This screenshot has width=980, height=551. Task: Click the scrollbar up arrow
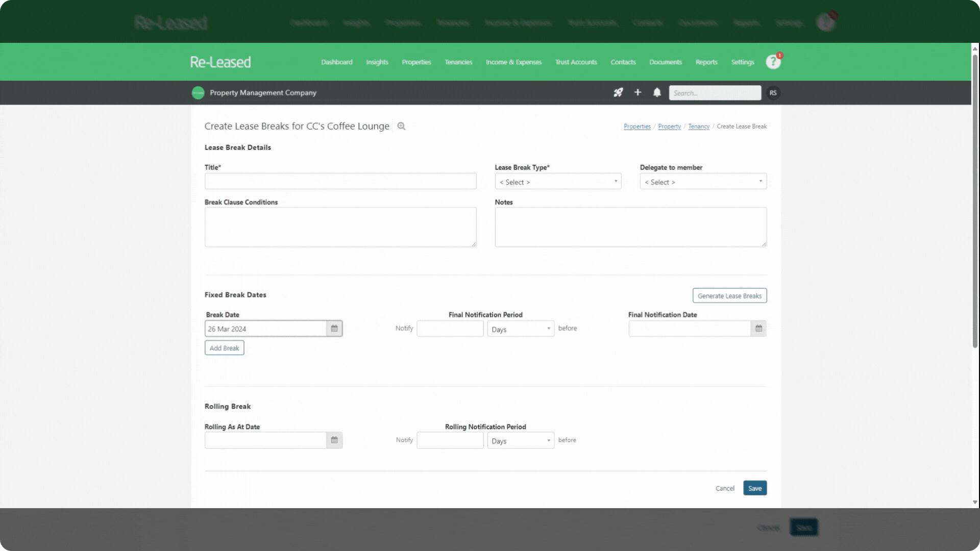point(975,48)
